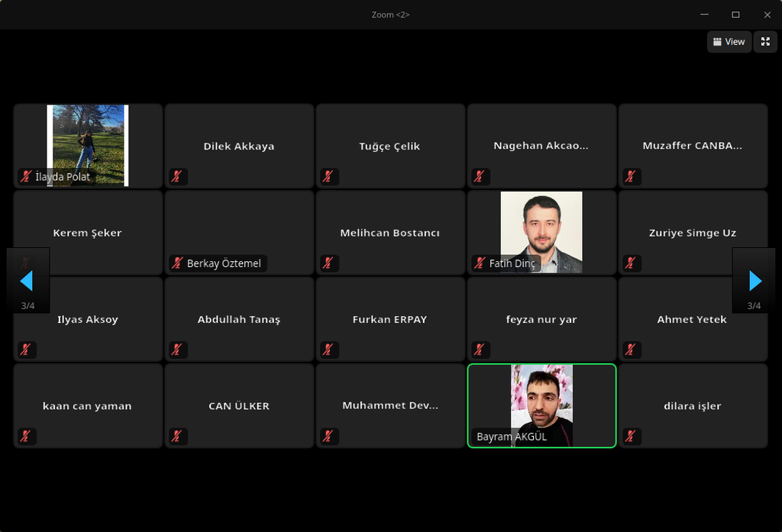Viewport: 782px width, 532px height.
Task: Click muted mic icon beside Fatih Dinç name
Action: [x=480, y=263]
